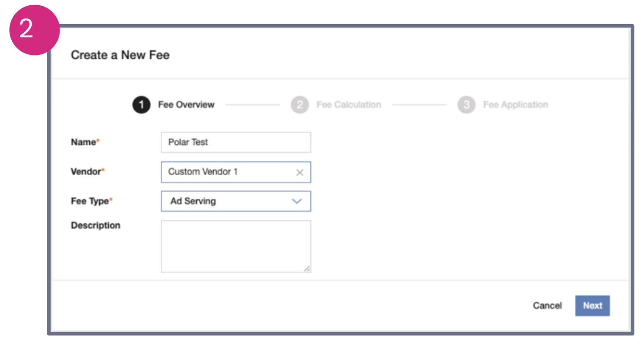Focus the Name field with Polar Test
Viewport: 644px width, 344px height.
click(x=235, y=142)
